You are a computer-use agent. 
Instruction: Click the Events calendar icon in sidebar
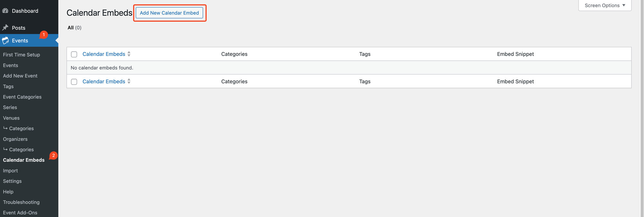coord(5,41)
